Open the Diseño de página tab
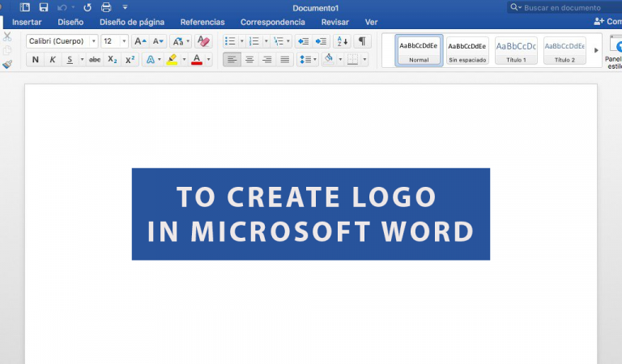Screen dimensions: 622x364 click(132, 22)
